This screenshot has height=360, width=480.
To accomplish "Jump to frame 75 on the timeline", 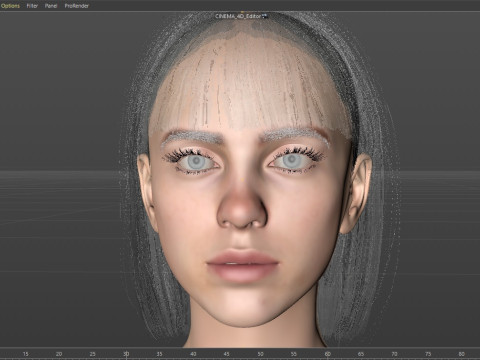I will point(428,354).
